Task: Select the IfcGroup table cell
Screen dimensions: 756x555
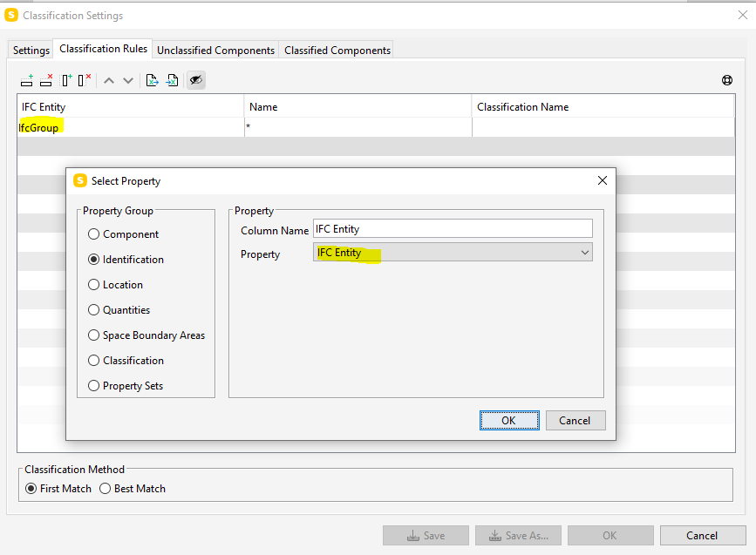Action: 130,127
